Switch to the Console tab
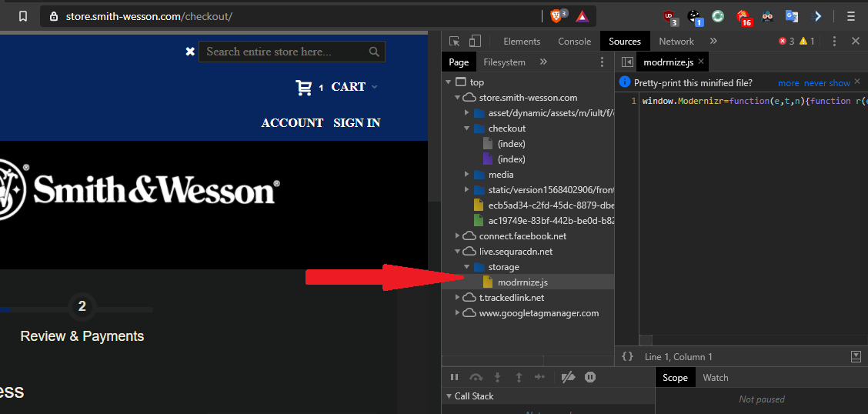868x414 pixels. point(575,42)
